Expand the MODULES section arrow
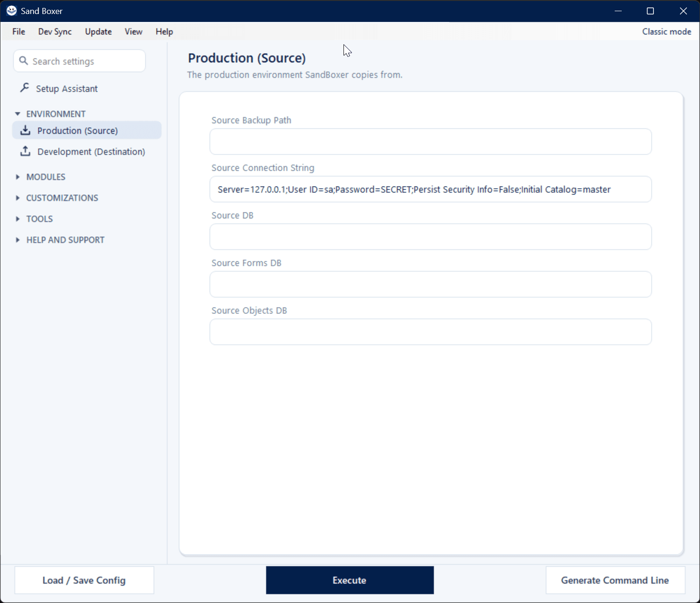The width and height of the screenshot is (700, 603). tap(18, 177)
